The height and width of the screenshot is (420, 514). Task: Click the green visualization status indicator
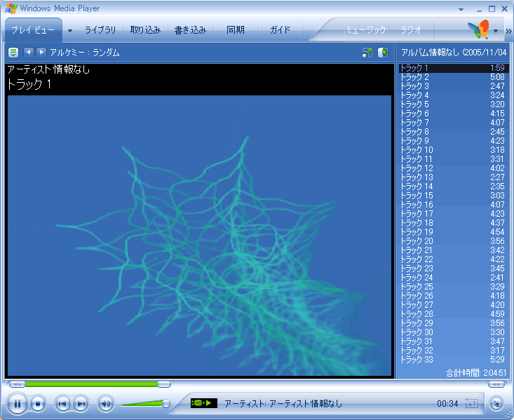203,403
